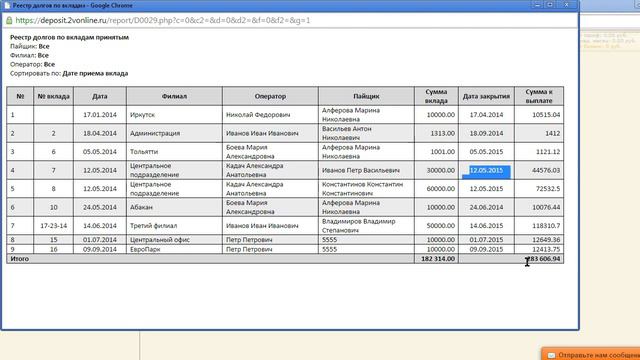Click the "Пайщик" column header
The width and height of the screenshot is (640, 360).
click(x=366, y=96)
